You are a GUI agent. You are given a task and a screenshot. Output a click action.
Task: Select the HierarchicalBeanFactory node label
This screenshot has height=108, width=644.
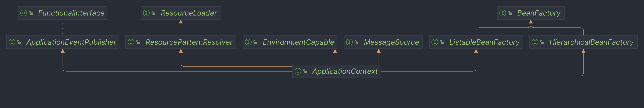coord(591,42)
